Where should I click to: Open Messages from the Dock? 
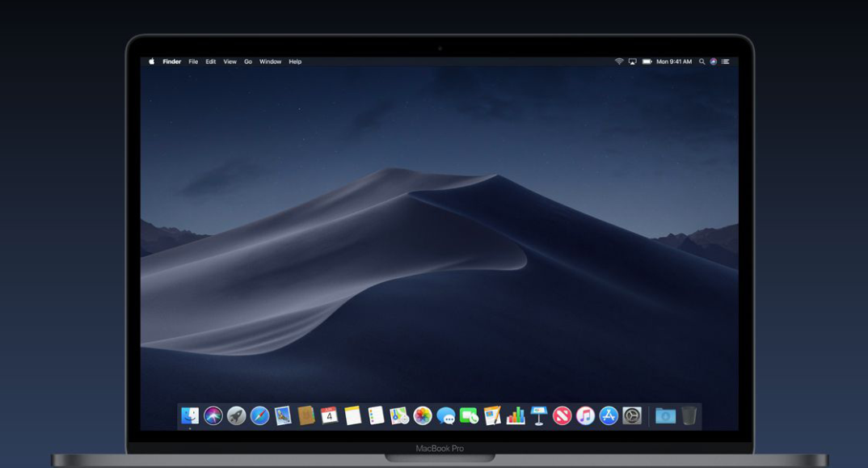pyautogui.click(x=445, y=415)
